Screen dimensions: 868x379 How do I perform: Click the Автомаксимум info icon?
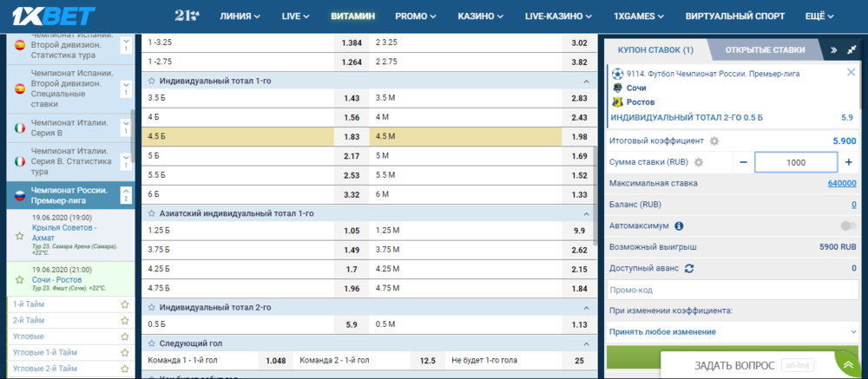coord(679,225)
